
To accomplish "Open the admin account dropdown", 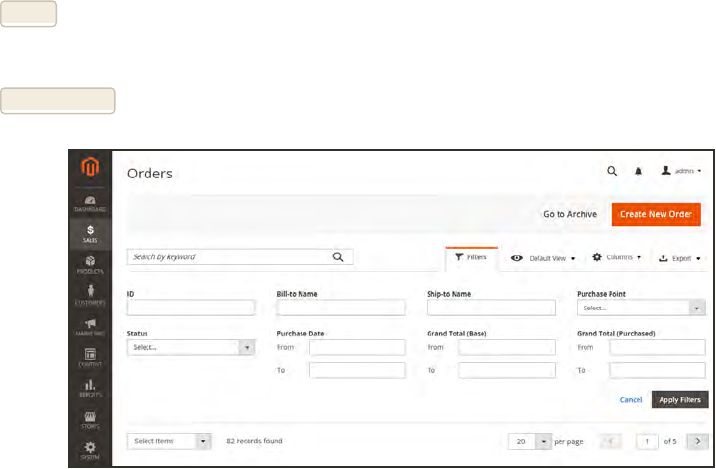I will point(681,171).
